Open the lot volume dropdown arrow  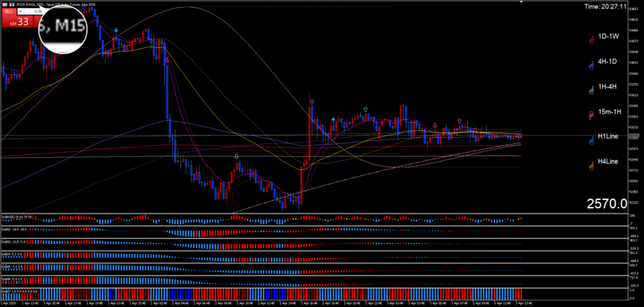22,11
